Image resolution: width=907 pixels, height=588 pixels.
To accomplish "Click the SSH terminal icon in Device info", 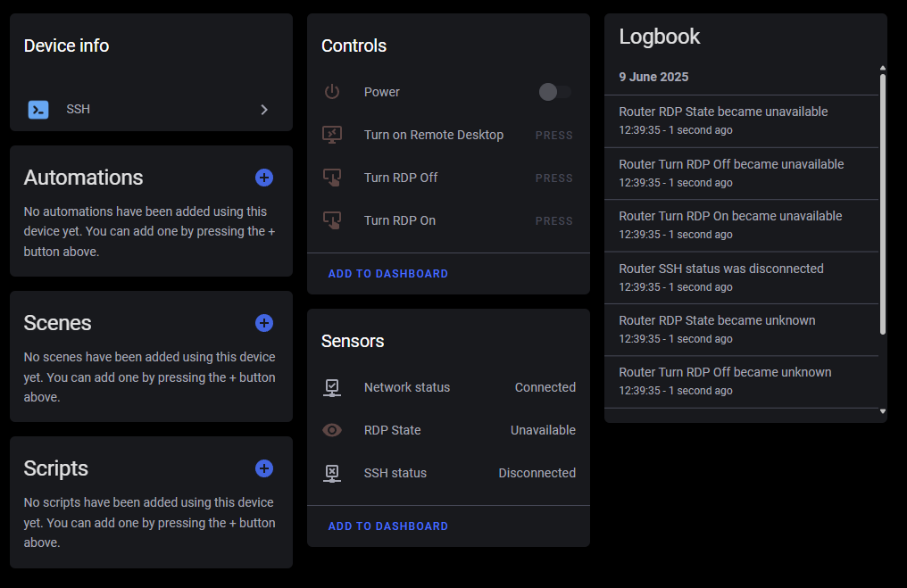I will click(38, 109).
